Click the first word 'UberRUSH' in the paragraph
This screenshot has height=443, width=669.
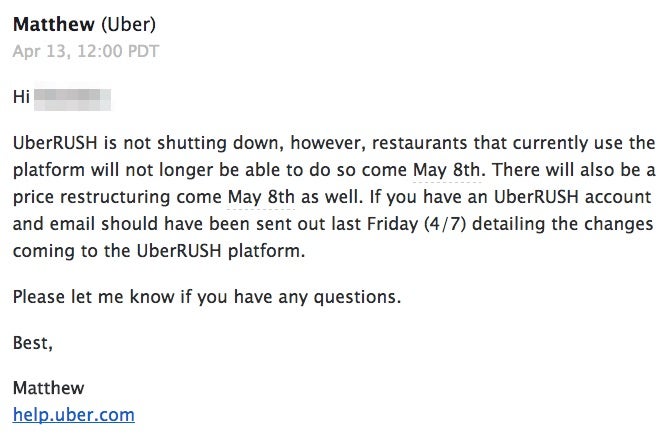55,143
